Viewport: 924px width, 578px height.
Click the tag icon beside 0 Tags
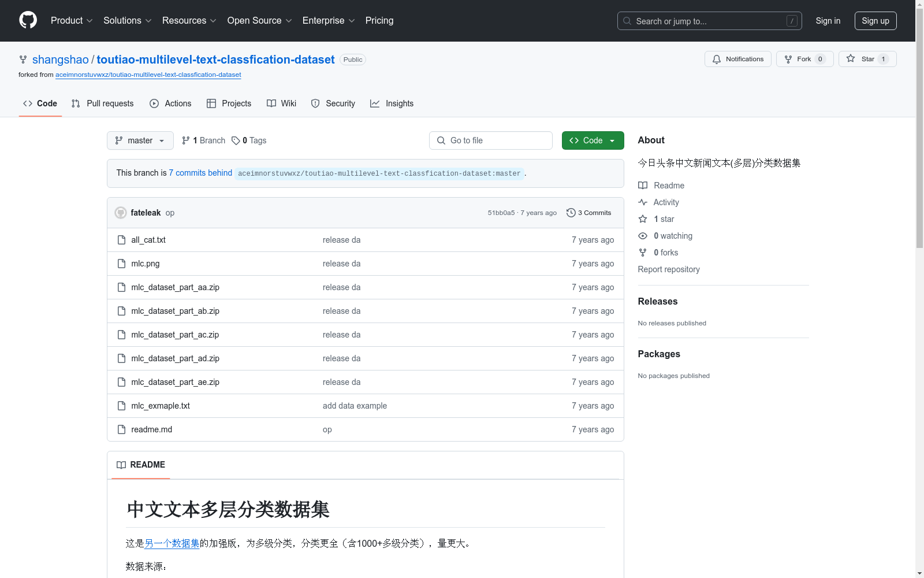236,140
